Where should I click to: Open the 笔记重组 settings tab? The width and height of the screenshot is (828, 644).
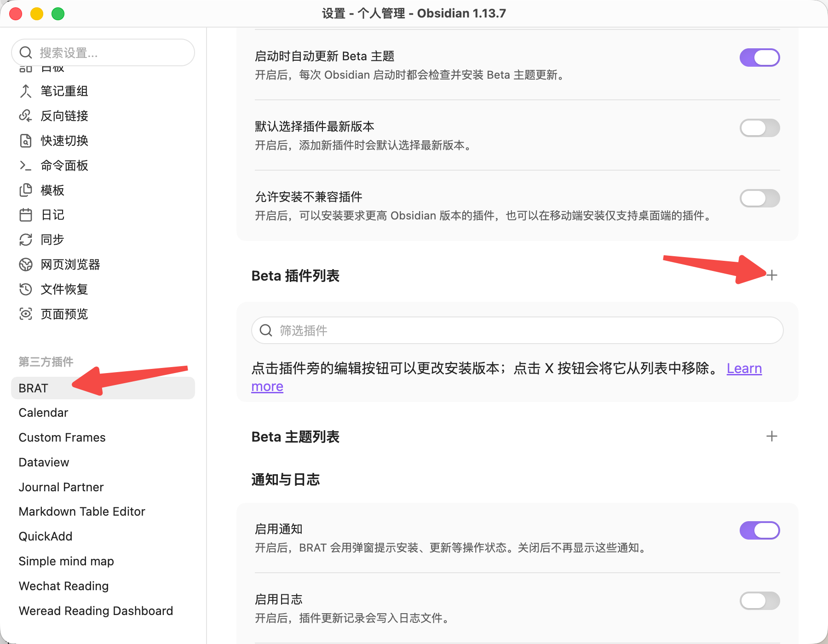tap(103, 91)
